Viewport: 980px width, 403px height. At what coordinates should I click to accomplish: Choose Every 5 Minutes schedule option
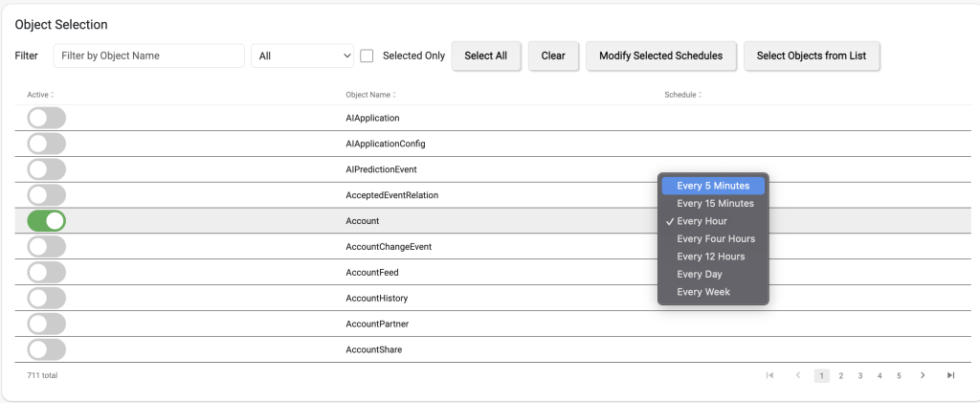[713, 186]
